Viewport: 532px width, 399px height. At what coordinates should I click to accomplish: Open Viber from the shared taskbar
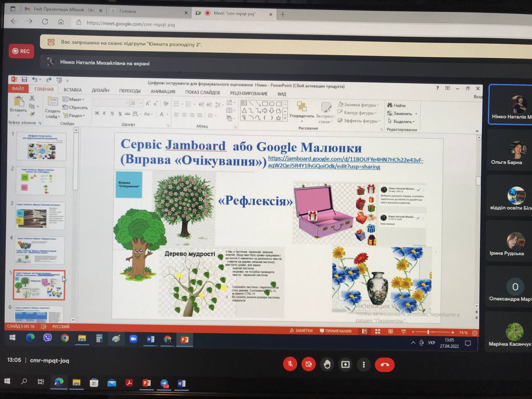(x=47, y=337)
